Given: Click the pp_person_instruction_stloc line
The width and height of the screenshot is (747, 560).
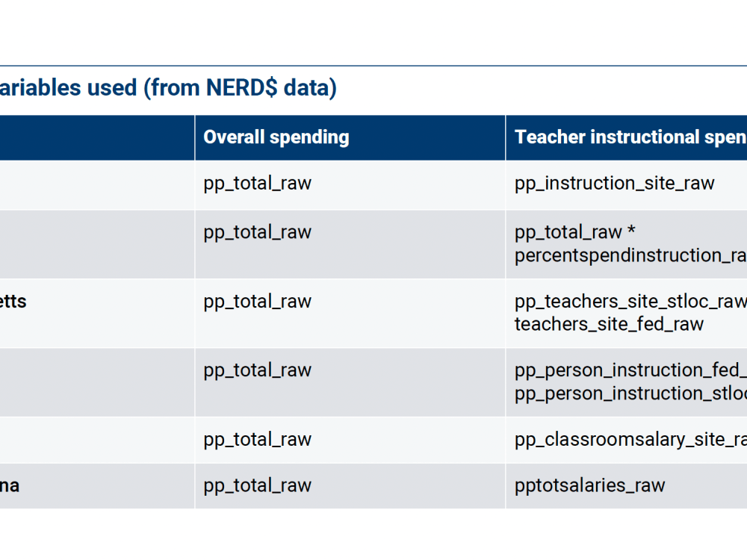Looking at the screenshot, I should (630, 393).
